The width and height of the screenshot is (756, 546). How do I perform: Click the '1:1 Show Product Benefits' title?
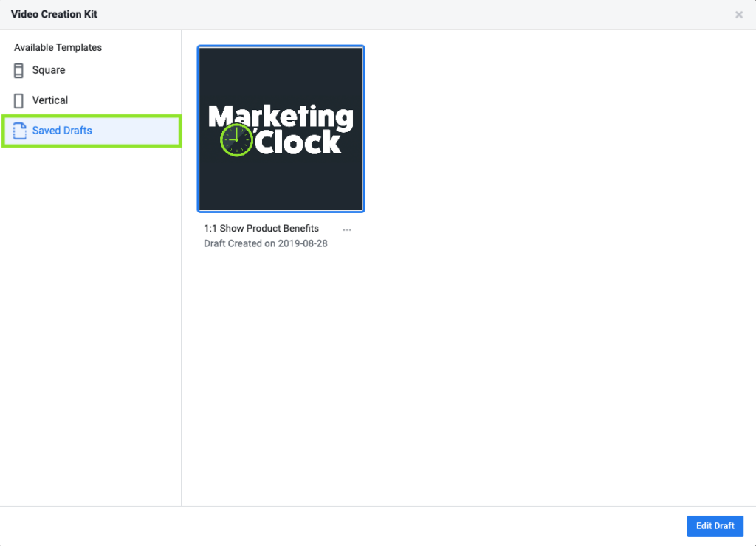click(x=261, y=229)
